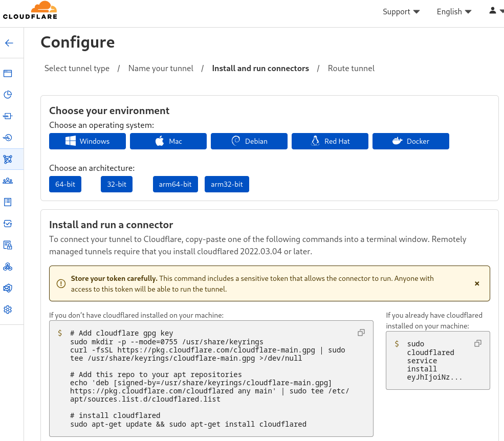504x441 pixels.
Task: Copy the sudo cloudflared service install command
Action: coord(477,344)
